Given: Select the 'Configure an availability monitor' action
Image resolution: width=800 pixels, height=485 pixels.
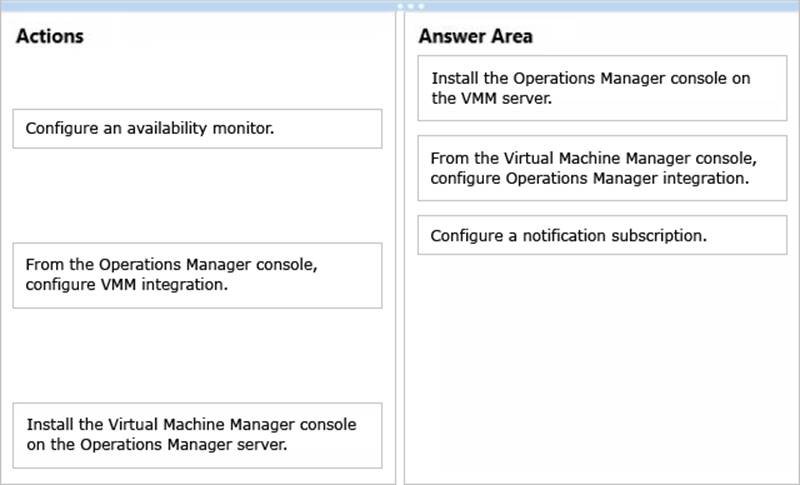Looking at the screenshot, I should (197, 129).
